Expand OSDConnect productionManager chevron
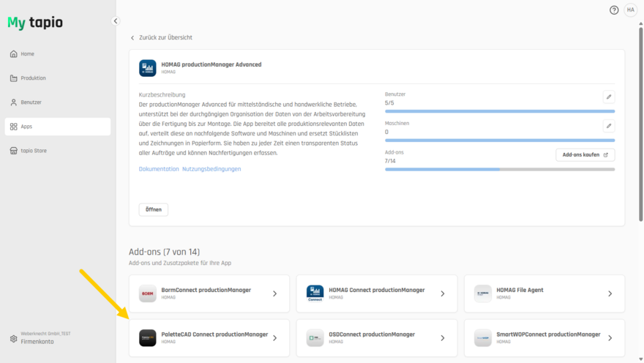The height and width of the screenshot is (363, 644). pyautogui.click(x=442, y=338)
